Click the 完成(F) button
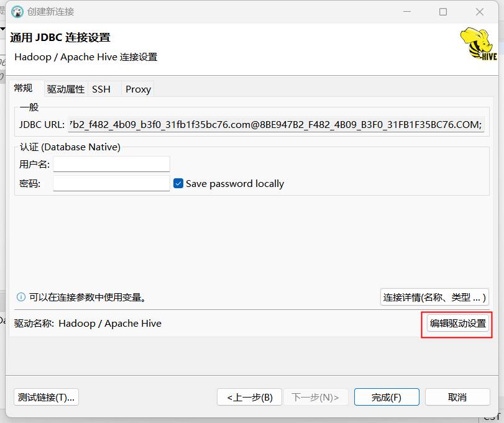Screen dimensions: 504x423 pyautogui.click(x=387, y=398)
